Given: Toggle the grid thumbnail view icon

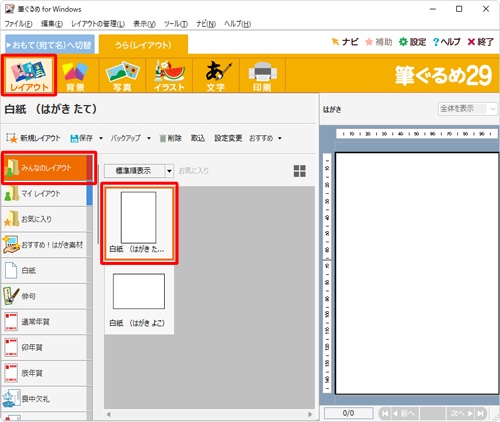Looking at the screenshot, I should click(x=299, y=171).
